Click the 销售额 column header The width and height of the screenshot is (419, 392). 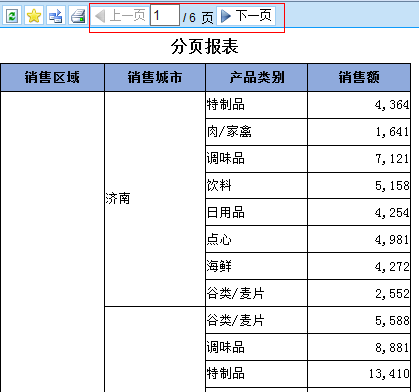[x=359, y=78]
